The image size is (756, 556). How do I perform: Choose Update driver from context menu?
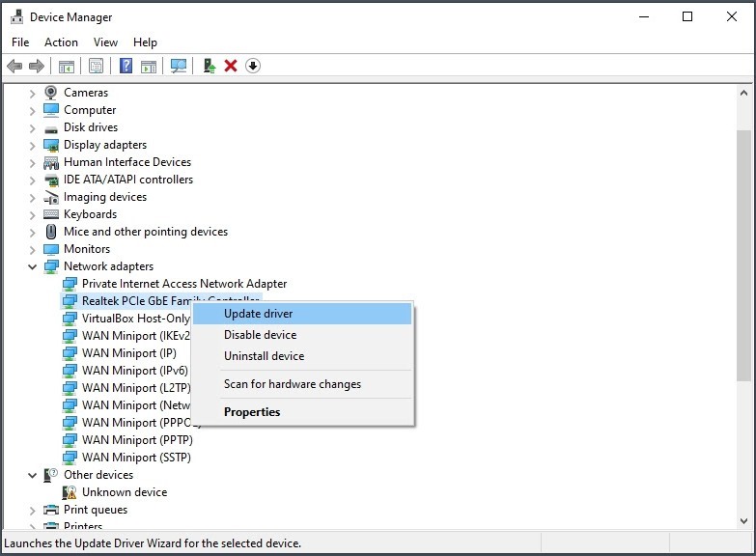tap(302, 314)
